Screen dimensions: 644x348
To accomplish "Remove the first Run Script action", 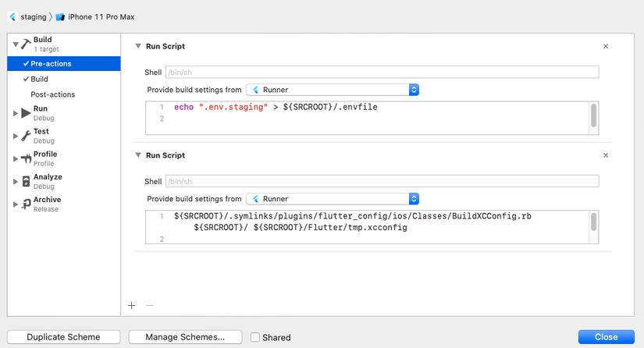I will click(x=606, y=46).
